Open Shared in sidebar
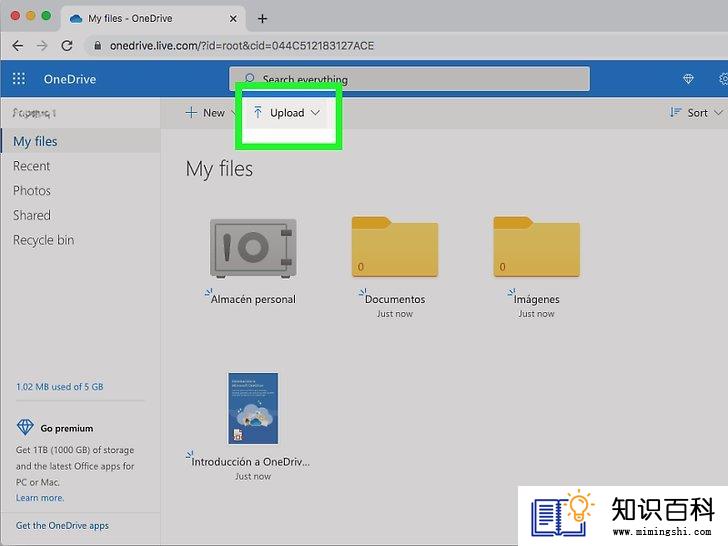This screenshot has height=546, width=728. pyautogui.click(x=32, y=215)
